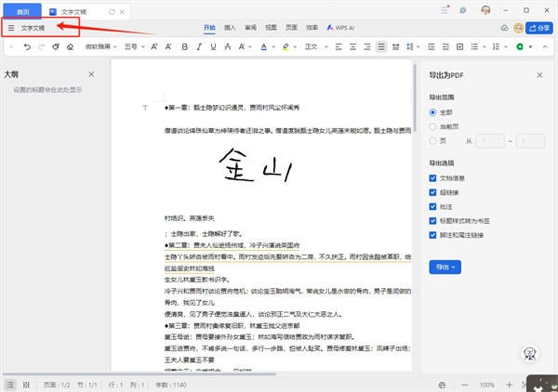Toggle the 标题样式转为书签 checkbox
Screen dimensions: 558x392
click(x=433, y=221)
